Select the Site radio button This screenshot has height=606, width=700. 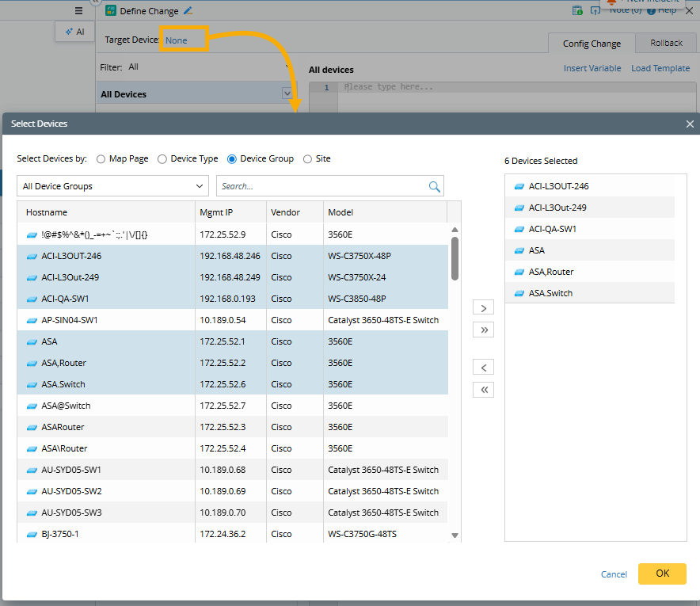(307, 159)
